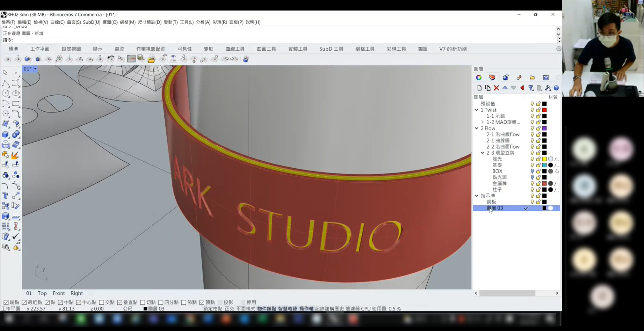Screen dimensions: 644x331
Task: Click the Save CPlane disk icon
Action: point(141,59)
